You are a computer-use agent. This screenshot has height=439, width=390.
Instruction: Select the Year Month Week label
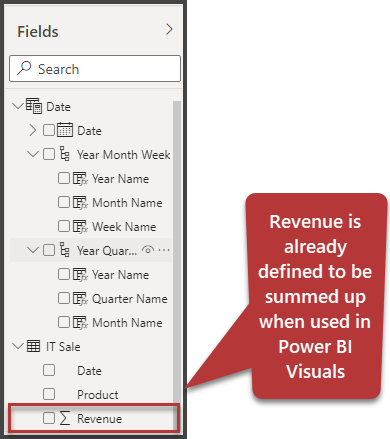tap(123, 155)
